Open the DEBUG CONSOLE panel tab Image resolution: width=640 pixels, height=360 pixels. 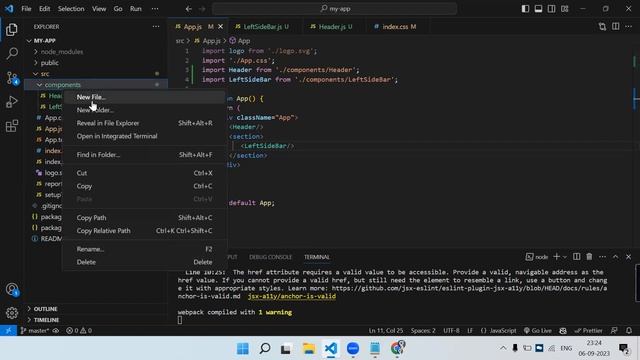tap(271, 257)
